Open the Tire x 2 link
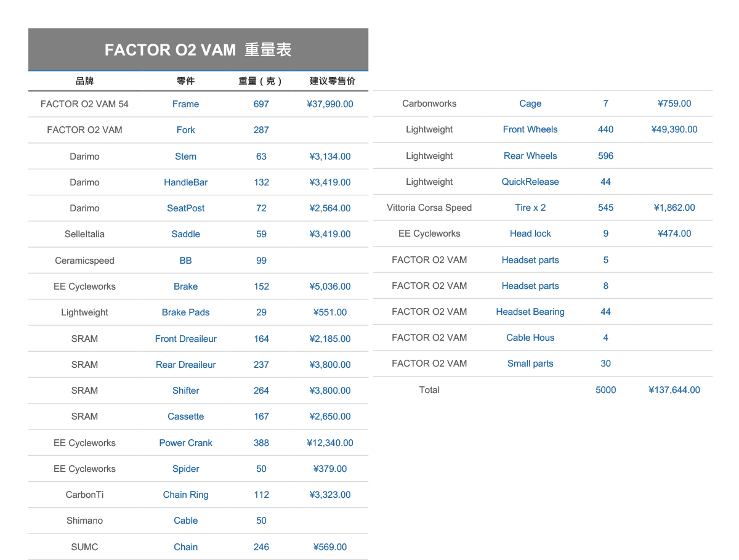The width and height of the screenshot is (739, 560). click(x=530, y=208)
